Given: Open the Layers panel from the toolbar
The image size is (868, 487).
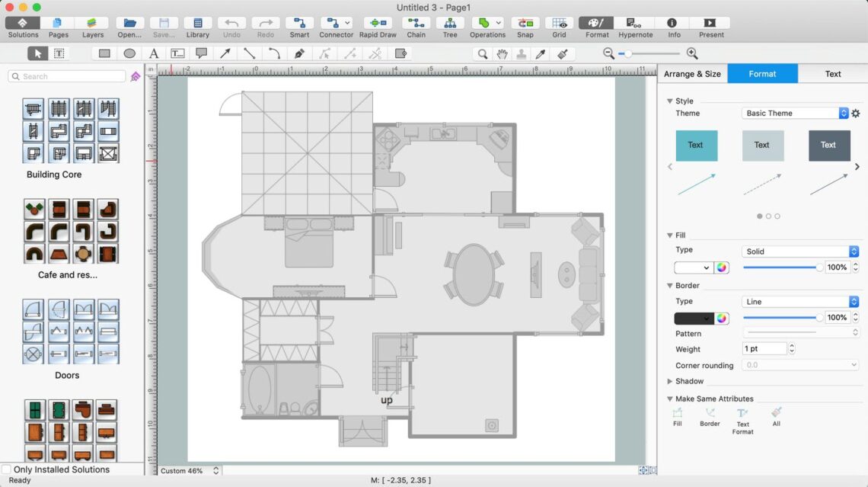Looking at the screenshot, I should [92, 23].
